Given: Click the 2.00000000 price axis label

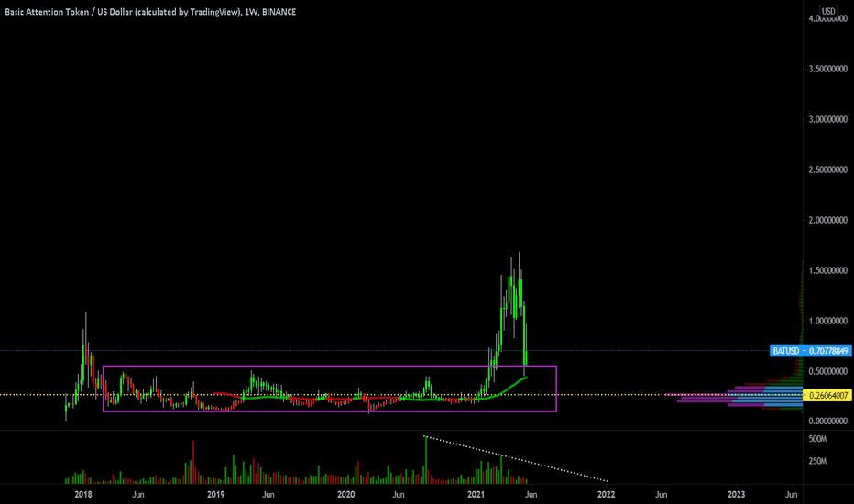Looking at the screenshot, I should point(827,220).
